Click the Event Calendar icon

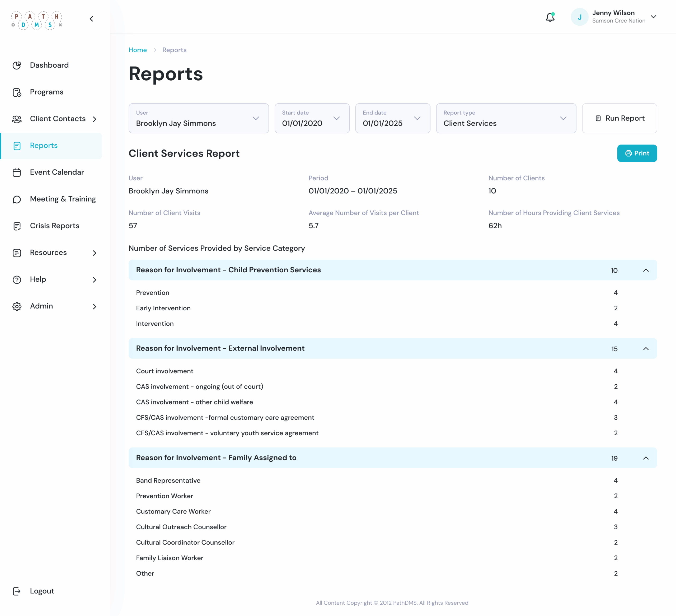coord(17,172)
